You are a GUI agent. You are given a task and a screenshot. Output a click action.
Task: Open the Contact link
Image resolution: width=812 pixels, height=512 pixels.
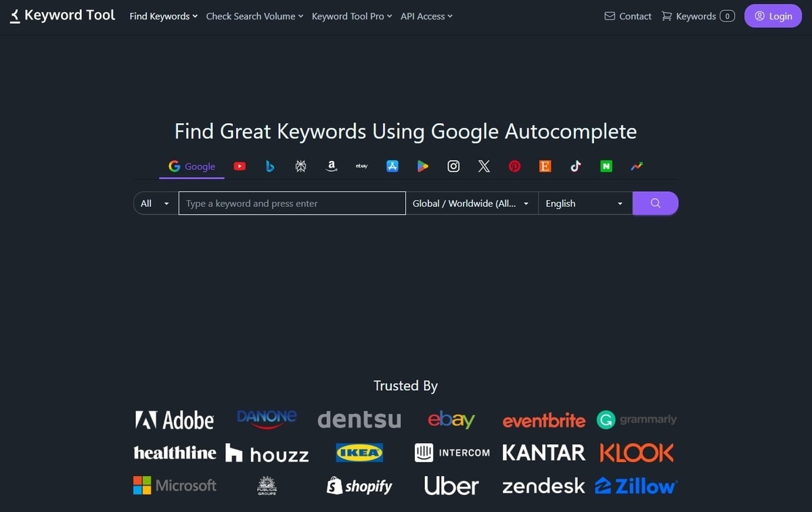click(627, 16)
